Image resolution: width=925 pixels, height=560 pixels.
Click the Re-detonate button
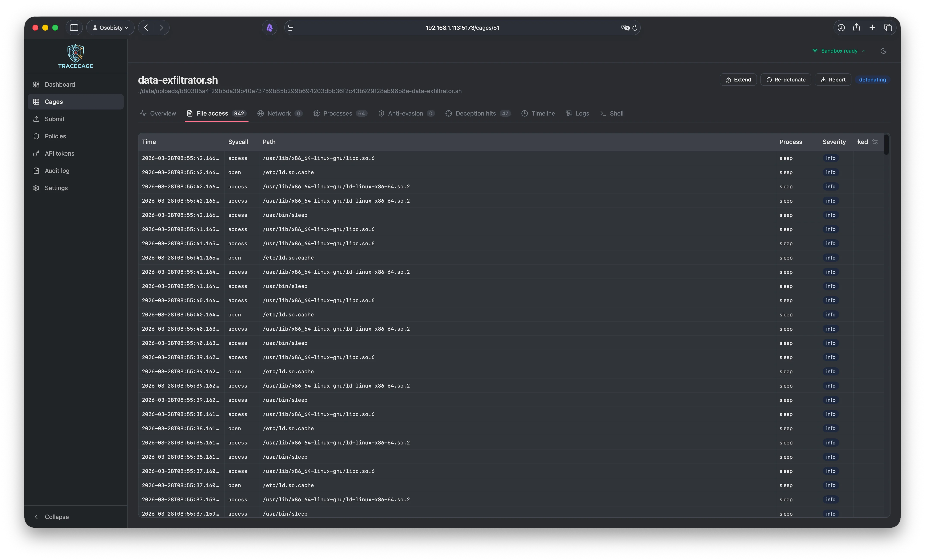click(785, 79)
